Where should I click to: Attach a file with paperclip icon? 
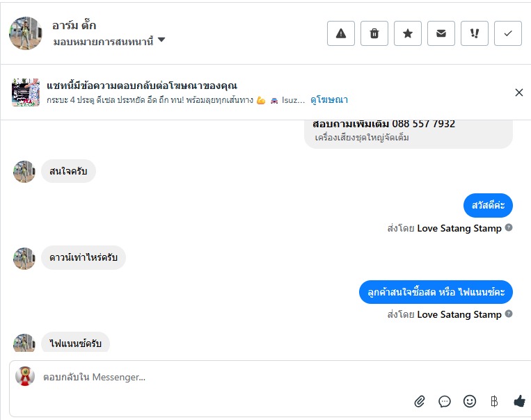tap(420, 401)
